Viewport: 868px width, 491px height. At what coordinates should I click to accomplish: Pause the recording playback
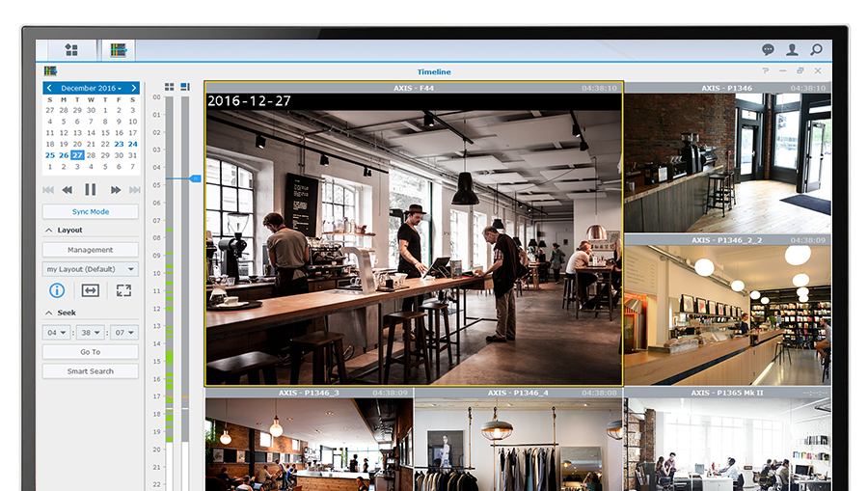(91, 190)
